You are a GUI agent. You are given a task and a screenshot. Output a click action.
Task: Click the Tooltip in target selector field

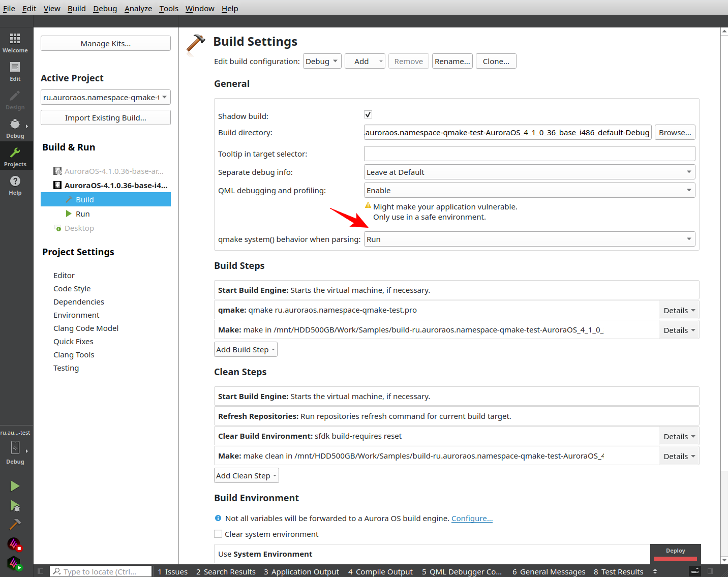tap(529, 154)
